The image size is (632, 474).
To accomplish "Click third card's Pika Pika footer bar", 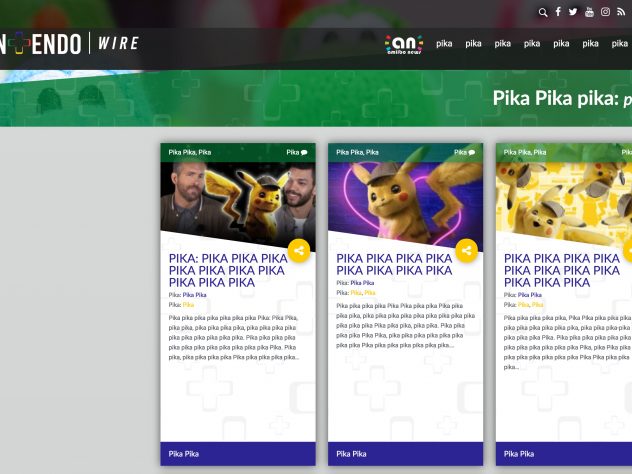I will 564,454.
